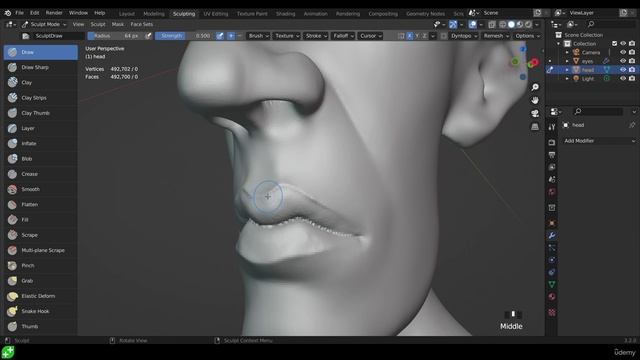Switch to the Sculpting workspace tab
Viewport: 640px width, 360px height.
tap(184, 13)
